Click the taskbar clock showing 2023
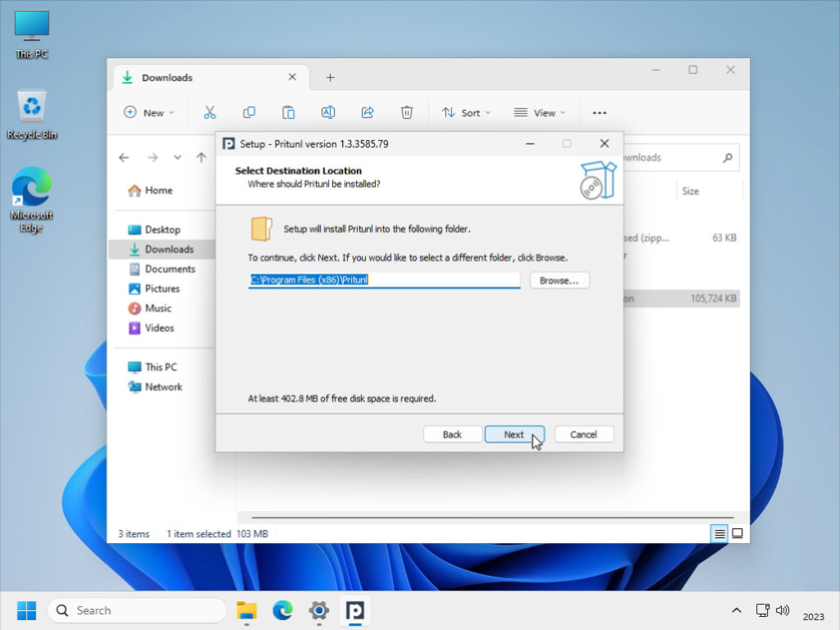Image resolution: width=840 pixels, height=630 pixels. pos(813,617)
